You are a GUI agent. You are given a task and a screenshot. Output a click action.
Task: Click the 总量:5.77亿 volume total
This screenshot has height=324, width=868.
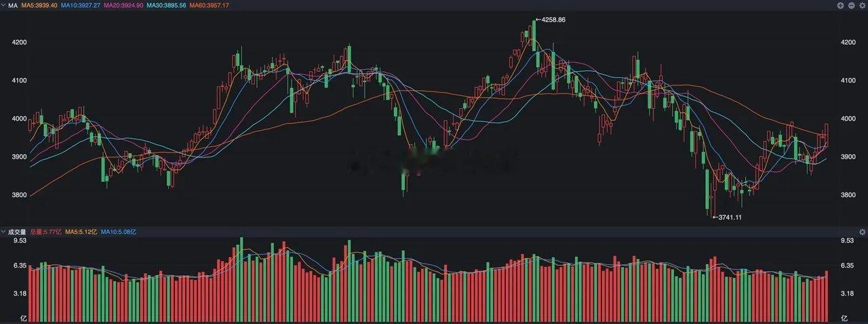tap(46, 232)
